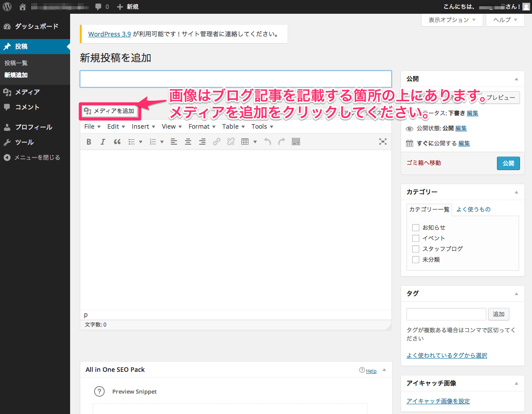The height and width of the screenshot is (414, 532).
Task: Open the ダッシュボード sidebar item
Action: tap(35, 27)
